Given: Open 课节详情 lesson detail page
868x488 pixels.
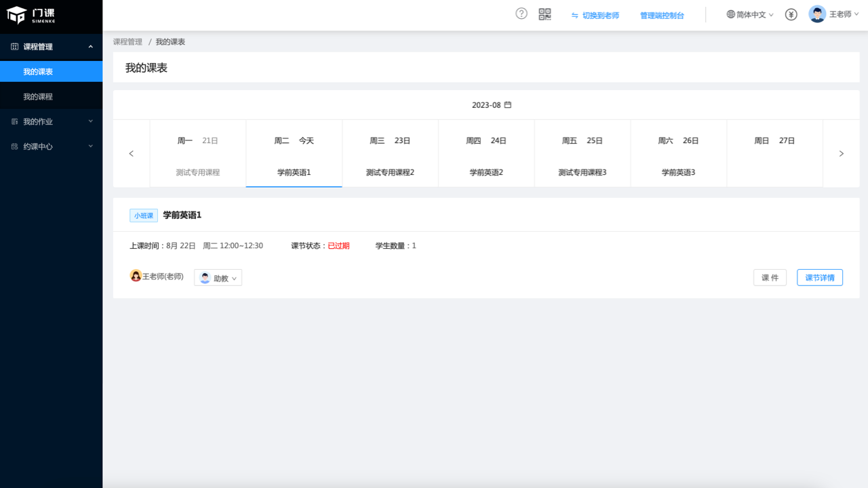Looking at the screenshot, I should pos(819,277).
